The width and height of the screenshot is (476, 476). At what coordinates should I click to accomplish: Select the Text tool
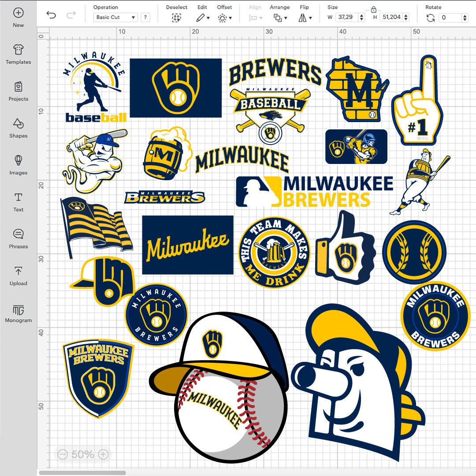pos(18,202)
